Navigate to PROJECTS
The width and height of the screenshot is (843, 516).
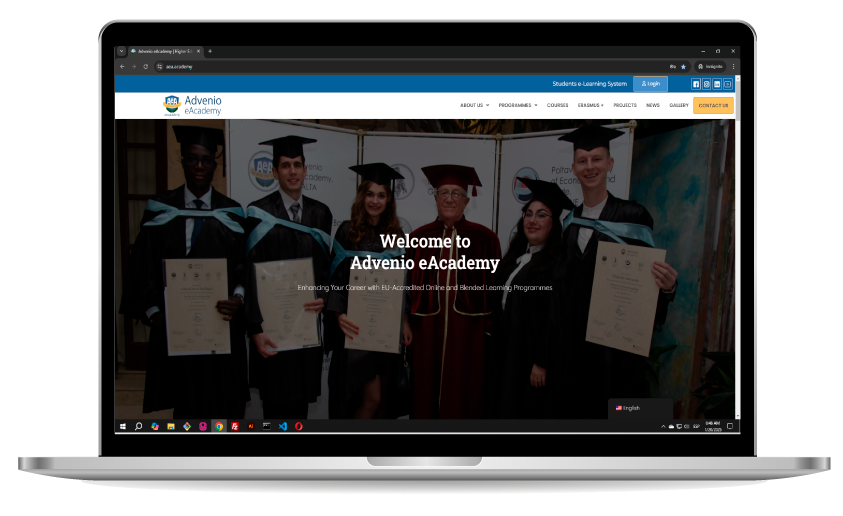(x=625, y=105)
